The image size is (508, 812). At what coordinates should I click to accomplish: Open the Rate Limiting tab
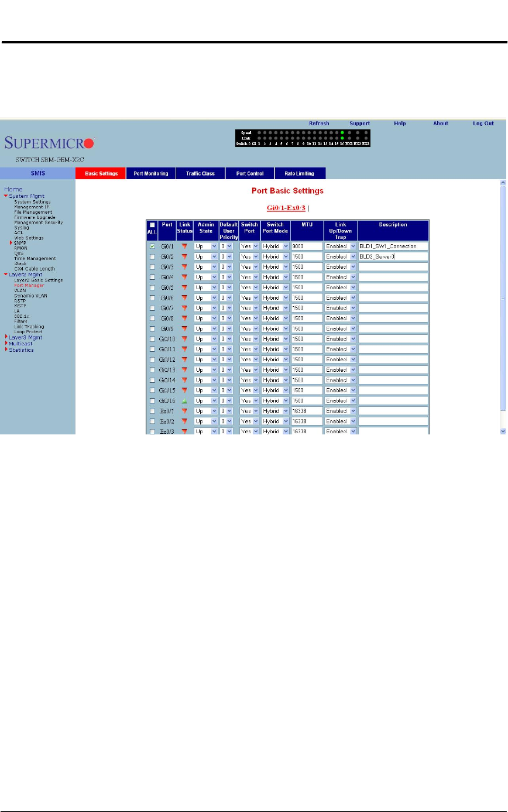pyautogui.click(x=299, y=173)
